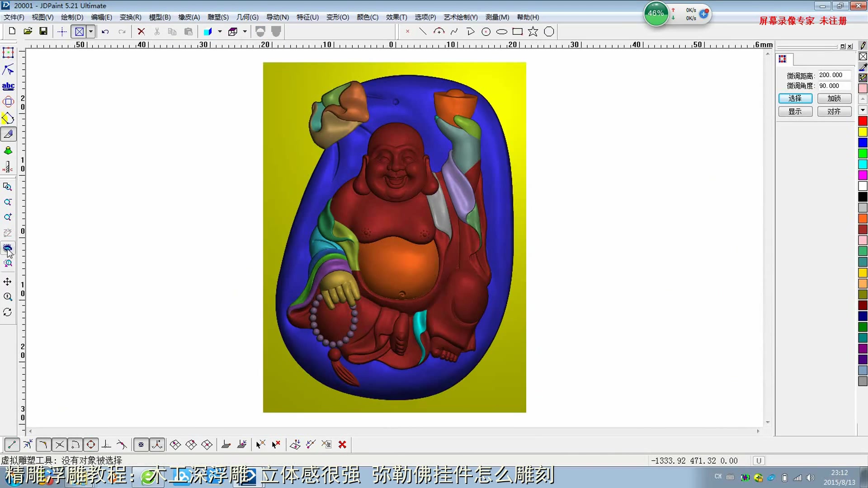Click the zoom magnifier icon in left toolbar

point(8,297)
